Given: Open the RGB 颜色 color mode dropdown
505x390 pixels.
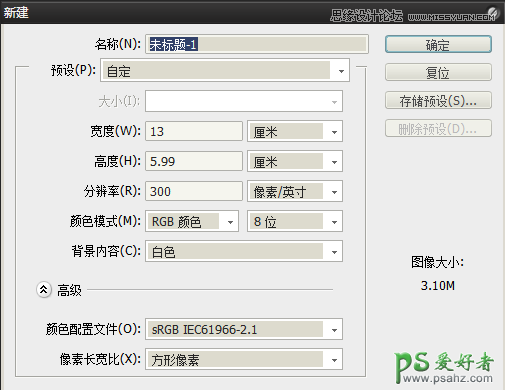Looking at the screenshot, I should [x=192, y=221].
